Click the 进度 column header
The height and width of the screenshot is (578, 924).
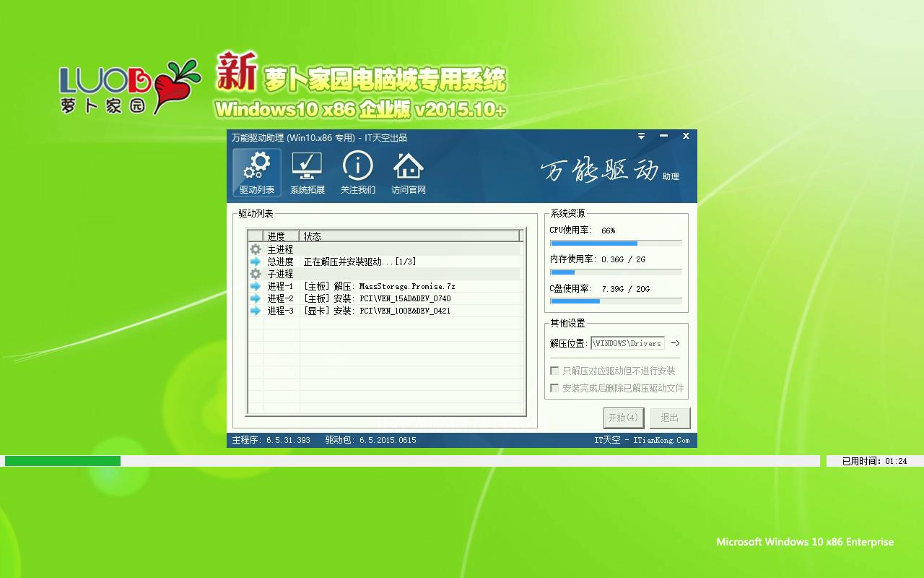pyautogui.click(x=282, y=236)
